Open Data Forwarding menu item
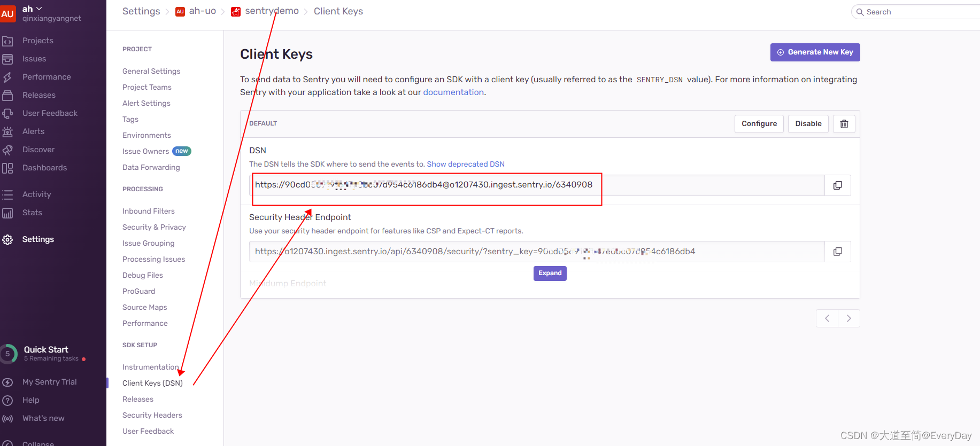Image resolution: width=980 pixels, height=446 pixels. coord(151,167)
